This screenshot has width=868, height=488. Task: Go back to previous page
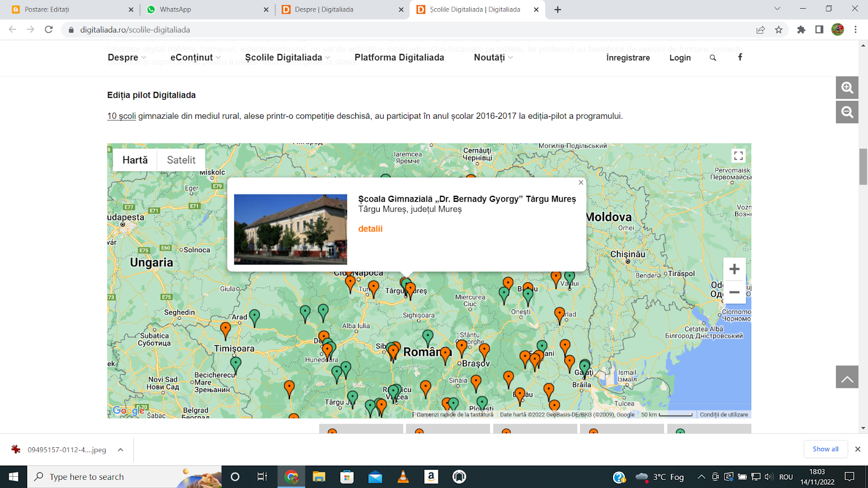pos(12,30)
